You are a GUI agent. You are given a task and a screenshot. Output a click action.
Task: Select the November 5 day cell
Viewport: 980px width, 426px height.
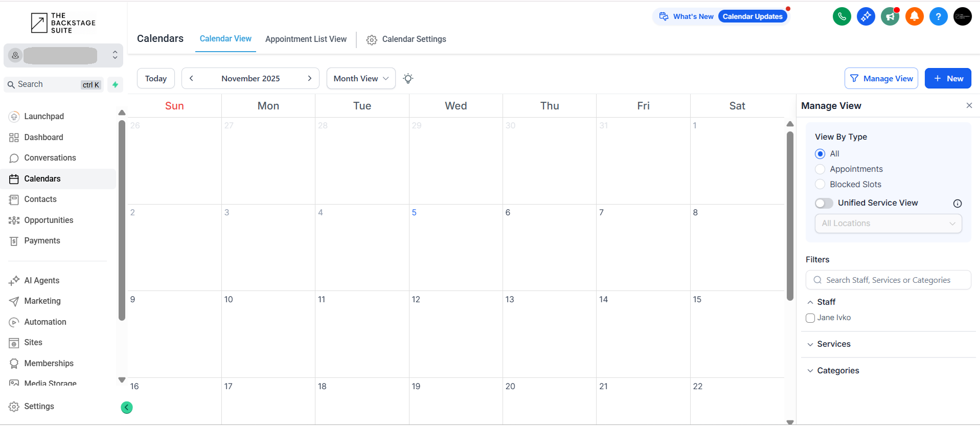click(455, 248)
